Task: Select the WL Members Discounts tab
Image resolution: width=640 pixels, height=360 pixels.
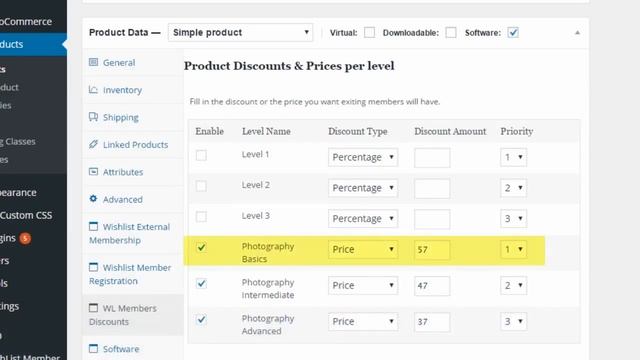Action: click(x=133, y=315)
